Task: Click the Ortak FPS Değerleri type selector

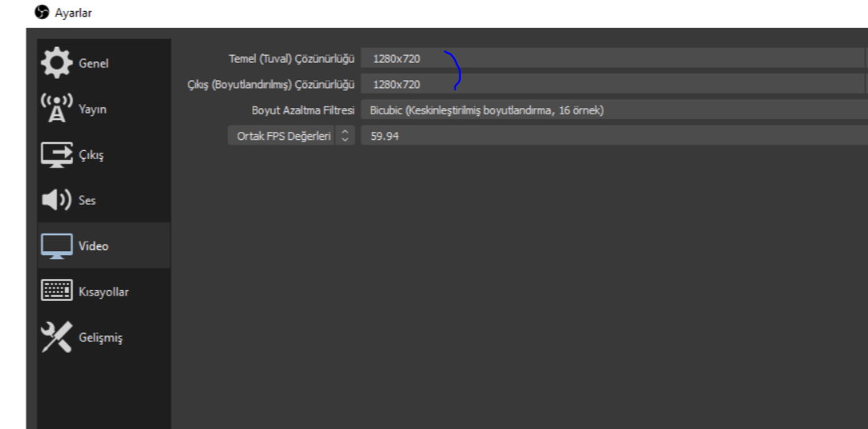Action: tap(291, 136)
